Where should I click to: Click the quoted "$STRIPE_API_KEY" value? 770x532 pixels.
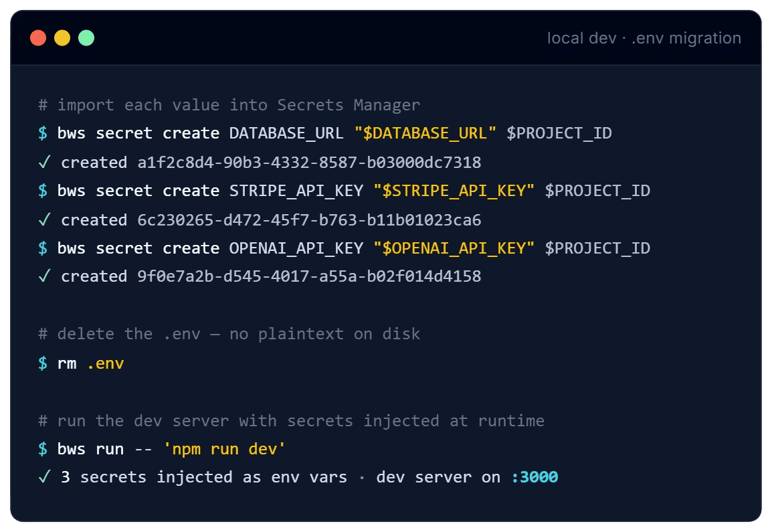[x=454, y=191]
